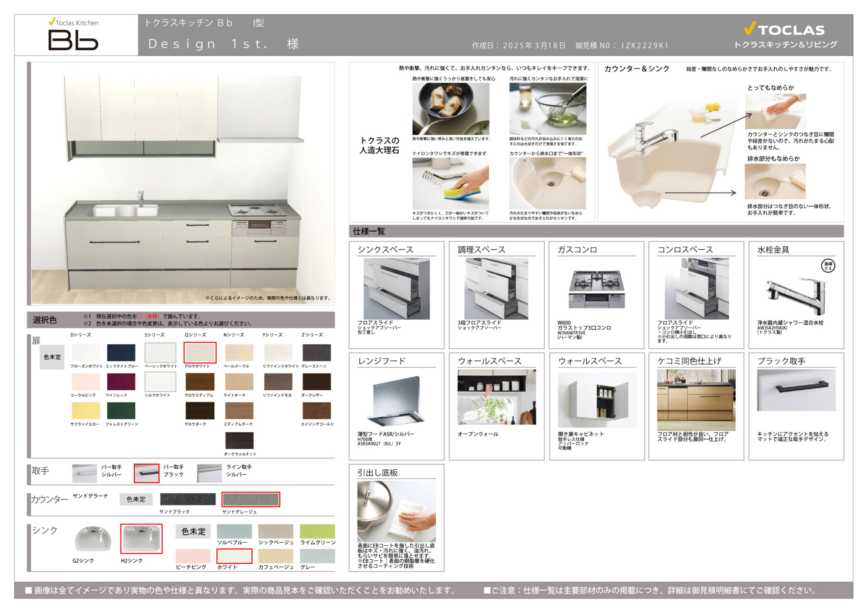Pick the H2 sink shape
This screenshot has height=613, width=868.
tap(141, 538)
